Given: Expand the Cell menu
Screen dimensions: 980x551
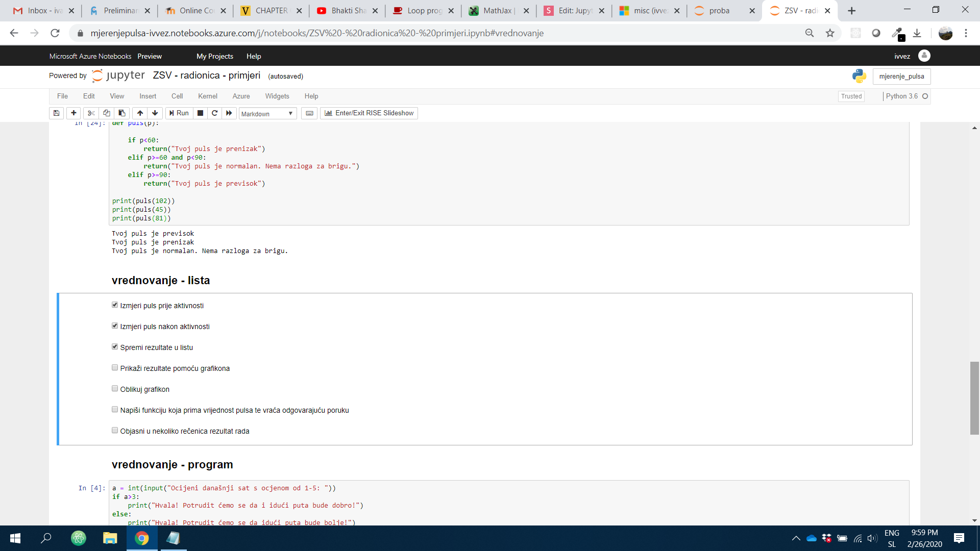Looking at the screenshot, I should pos(177,96).
